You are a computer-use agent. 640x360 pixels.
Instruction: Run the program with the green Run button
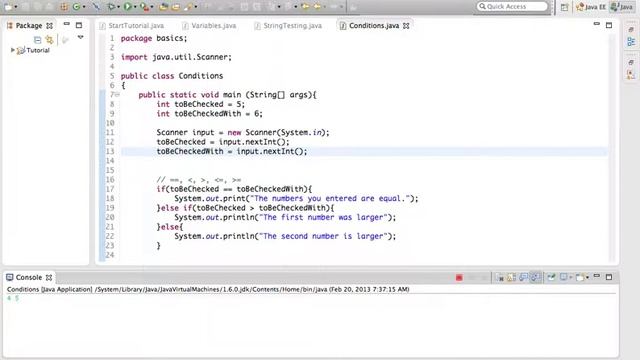tap(127, 7)
